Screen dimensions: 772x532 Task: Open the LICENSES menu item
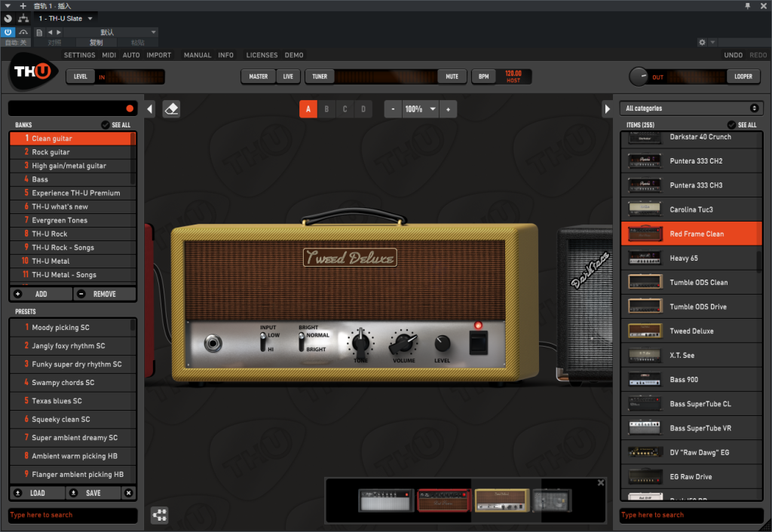pos(262,55)
